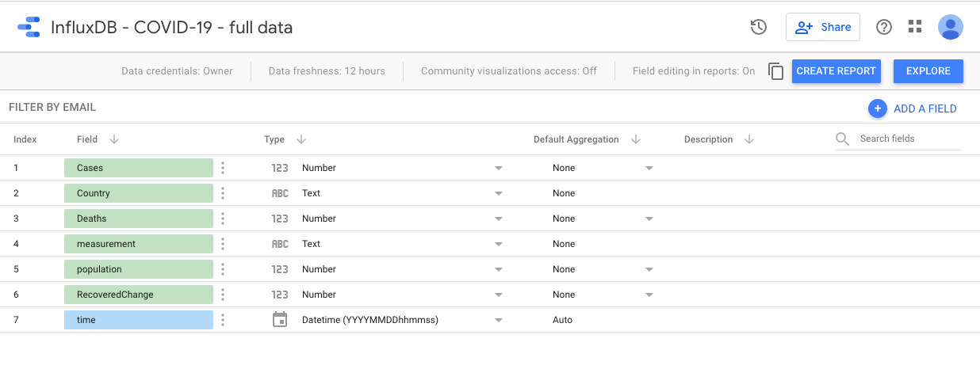Open type dropdown for measurement row
The height and width of the screenshot is (369, 980).
pyautogui.click(x=499, y=244)
